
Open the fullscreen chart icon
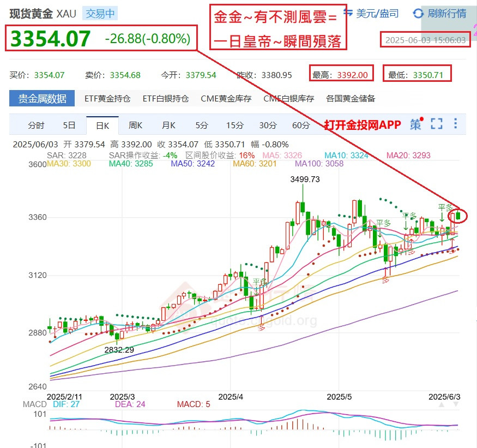pyautogui.click(x=437, y=124)
